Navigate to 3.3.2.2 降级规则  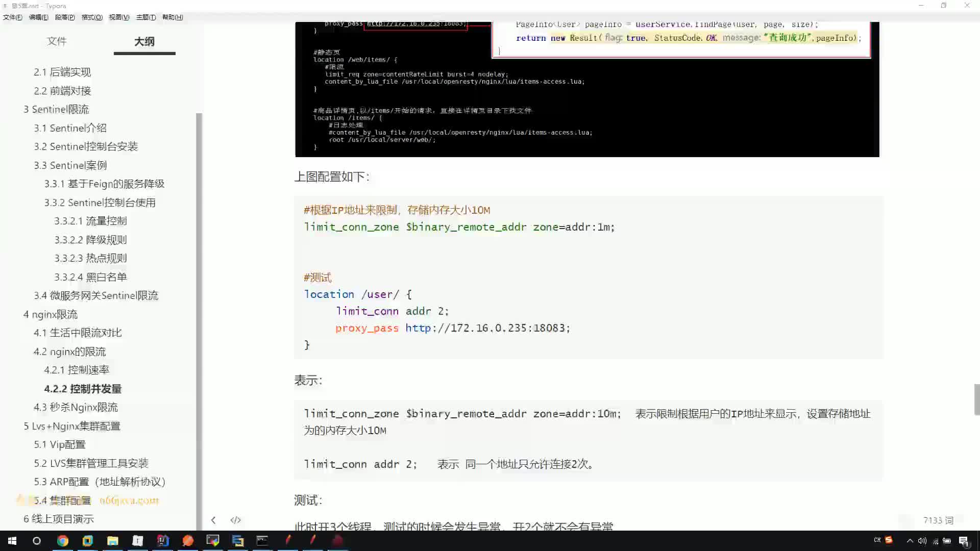90,240
